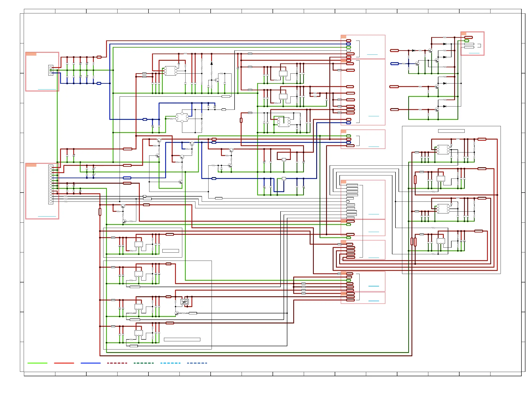This screenshot has width=532, height=395.
Task: Select the diamond-shaped four-terminal bridge component
Action: pyautogui.click(x=182, y=118)
